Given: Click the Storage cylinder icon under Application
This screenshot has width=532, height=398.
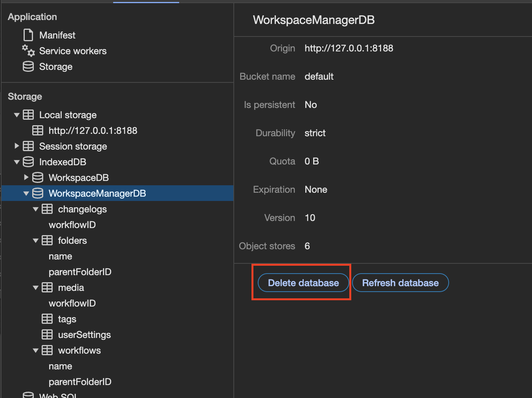Looking at the screenshot, I should [x=28, y=67].
